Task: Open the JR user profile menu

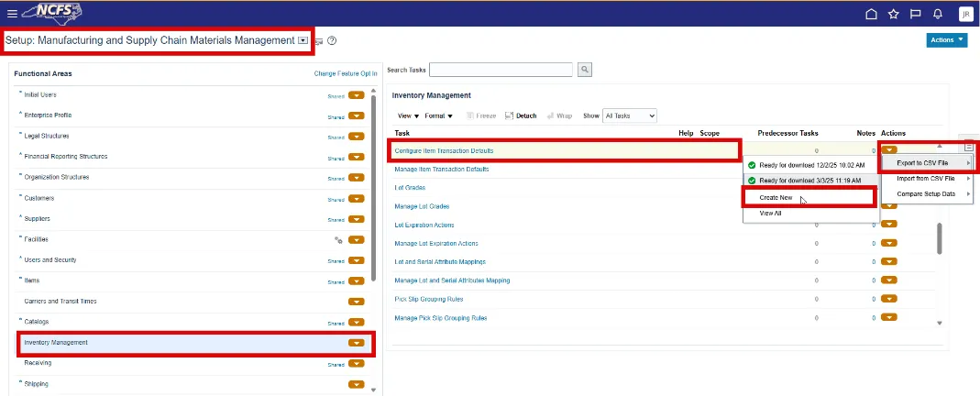Action: pyautogui.click(x=965, y=14)
